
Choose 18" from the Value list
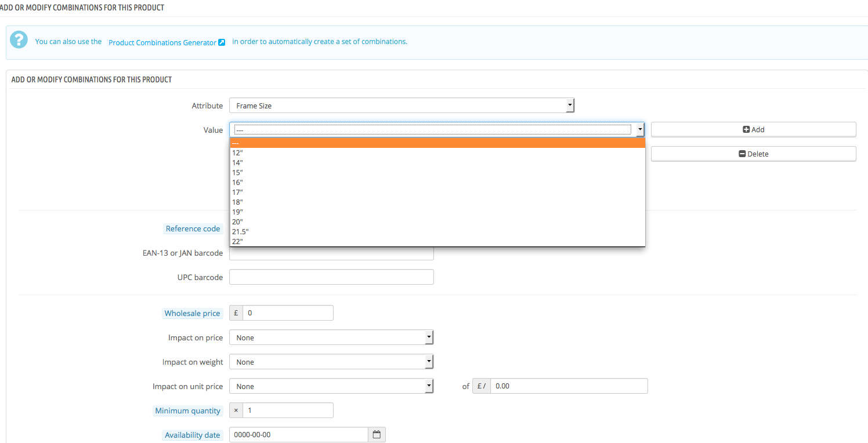[x=437, y=202]
